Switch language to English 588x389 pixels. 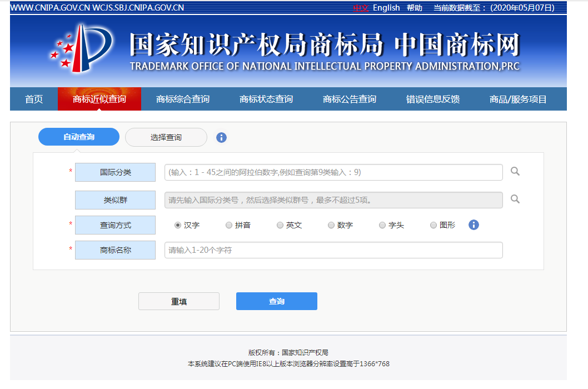pos(386,8)
